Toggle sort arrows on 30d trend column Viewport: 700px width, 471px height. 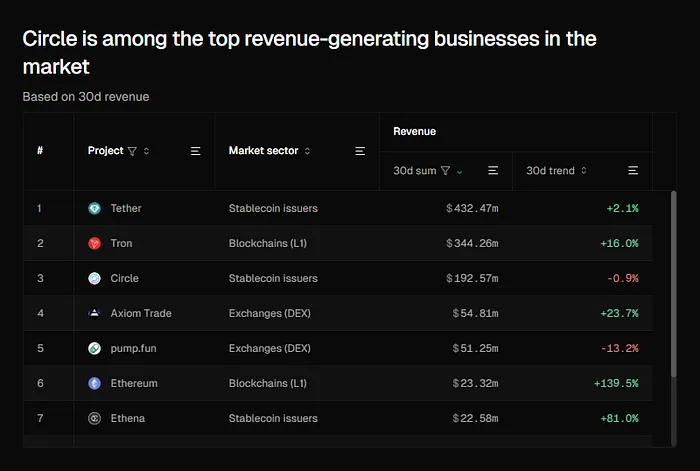tap(583, 171)
